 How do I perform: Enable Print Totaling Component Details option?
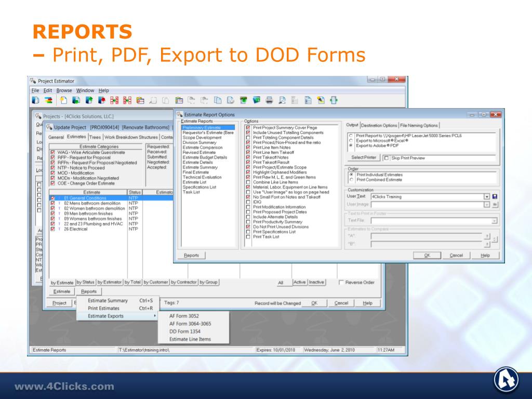[x=248, y=138]
